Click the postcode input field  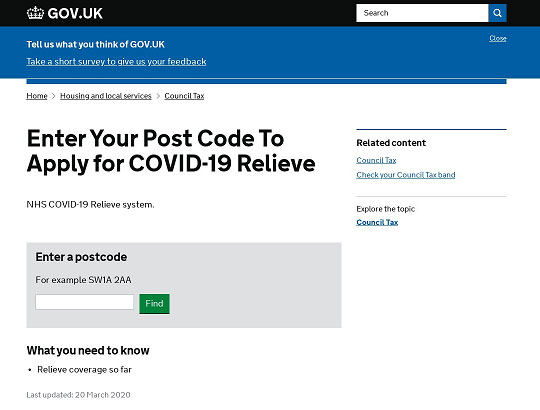point(84,302)
